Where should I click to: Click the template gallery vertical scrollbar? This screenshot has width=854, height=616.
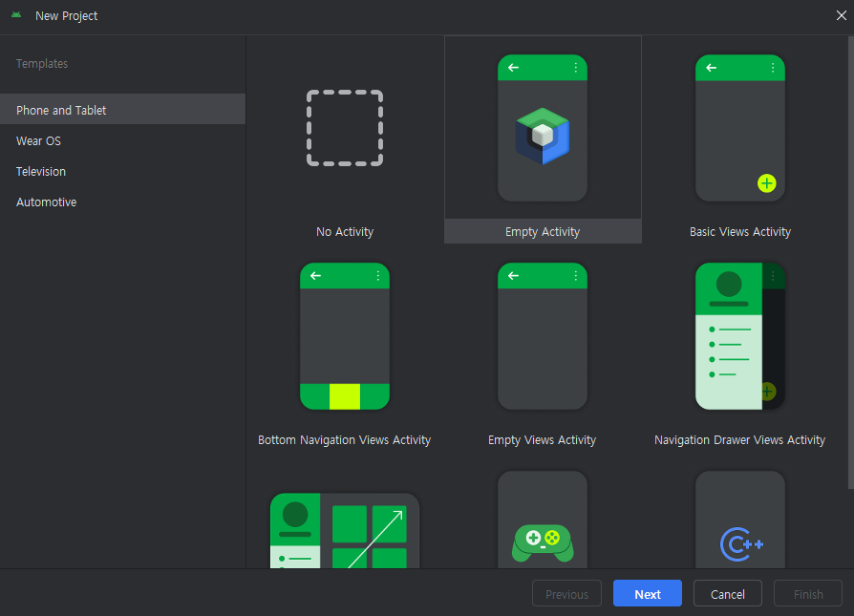point(851,263)
